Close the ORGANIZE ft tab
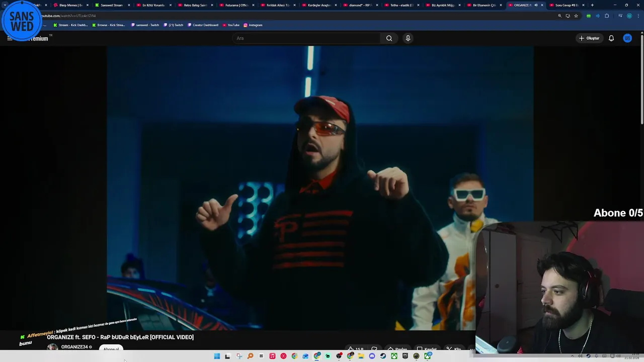 [x=542, y=5]
